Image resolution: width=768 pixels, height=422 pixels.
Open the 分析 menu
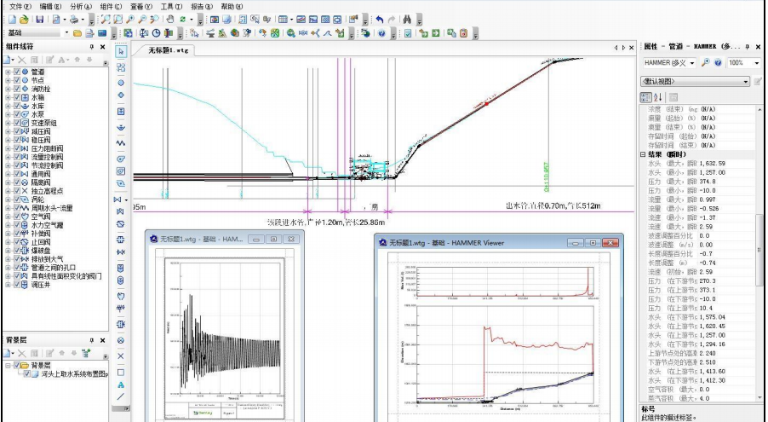click(80, 6)
